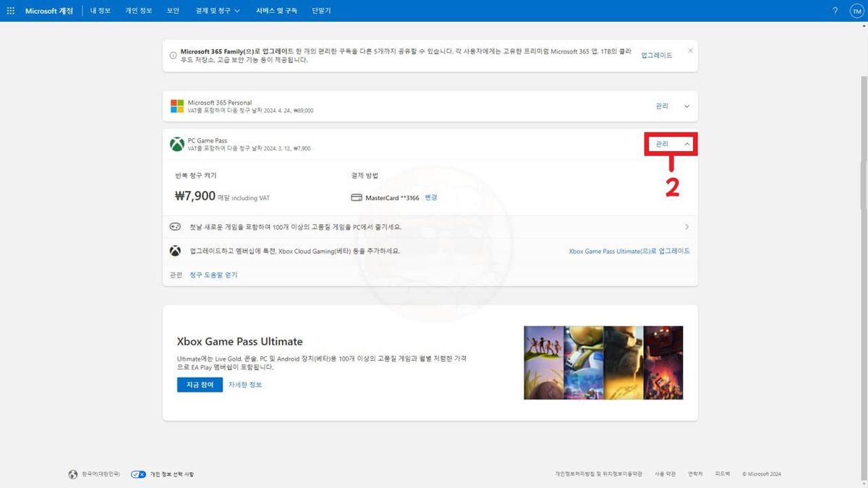Open the 서비스 및 구독 tab
868x488 pixels.
tap(276, 11)
